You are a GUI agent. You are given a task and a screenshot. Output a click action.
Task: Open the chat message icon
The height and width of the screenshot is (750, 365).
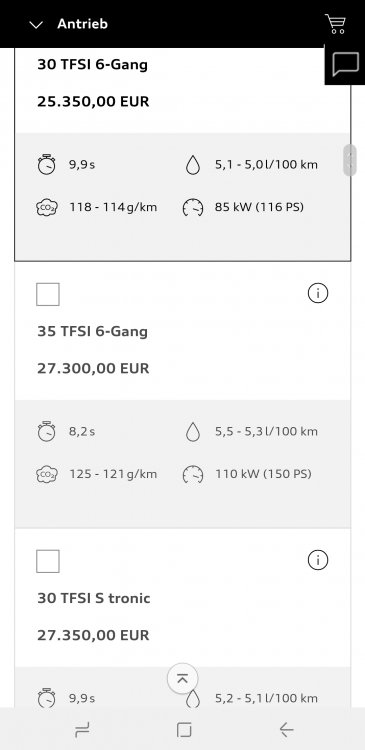click(x=345, y=64)
